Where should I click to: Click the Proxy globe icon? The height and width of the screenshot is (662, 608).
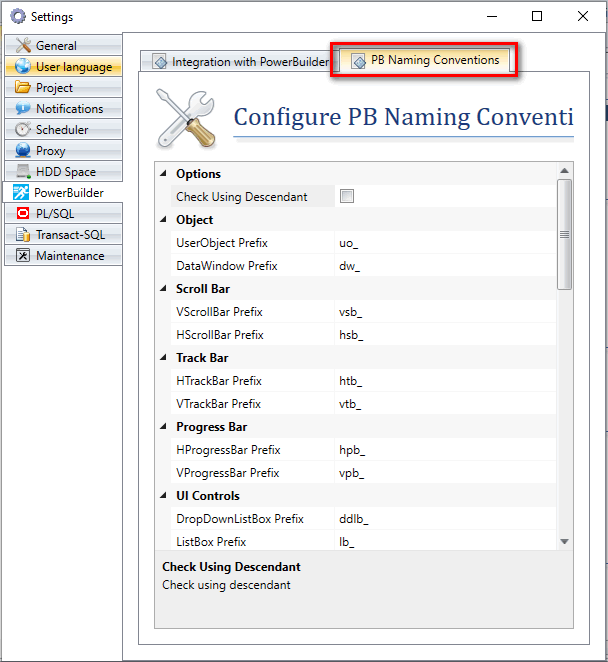coord(23,150)
